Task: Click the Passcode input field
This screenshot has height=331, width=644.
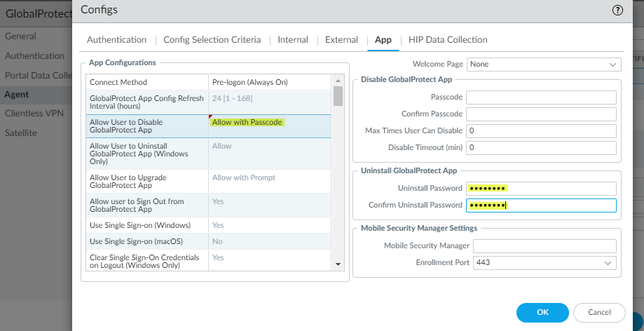Action: point(540,97)
